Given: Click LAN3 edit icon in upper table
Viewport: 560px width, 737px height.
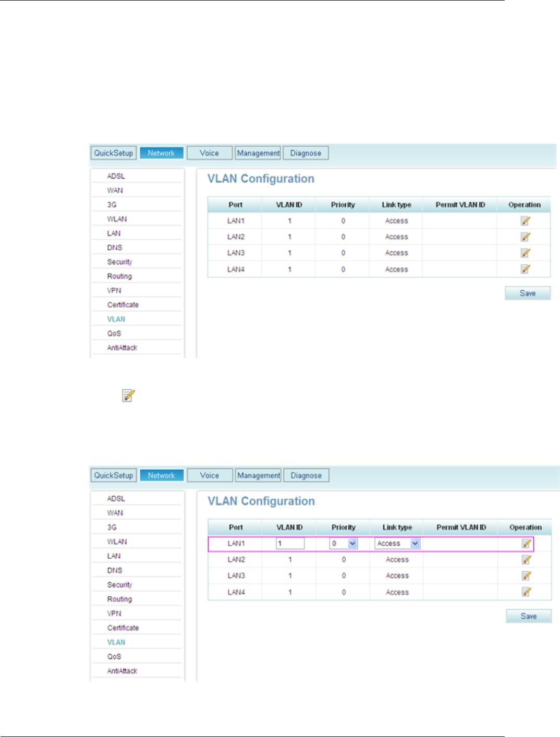Looking at the screenshot, I should click(x=526, y=253).
